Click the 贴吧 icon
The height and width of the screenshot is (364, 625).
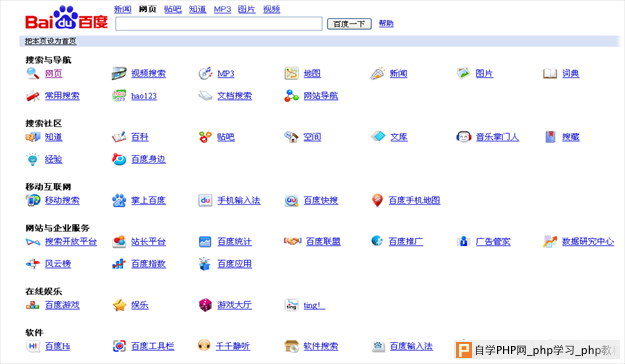pyautogui.click(x=205, y=137)
